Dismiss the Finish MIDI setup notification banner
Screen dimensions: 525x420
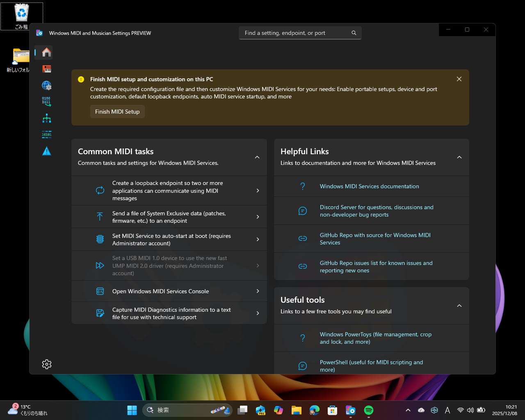[x=459, y=79]
